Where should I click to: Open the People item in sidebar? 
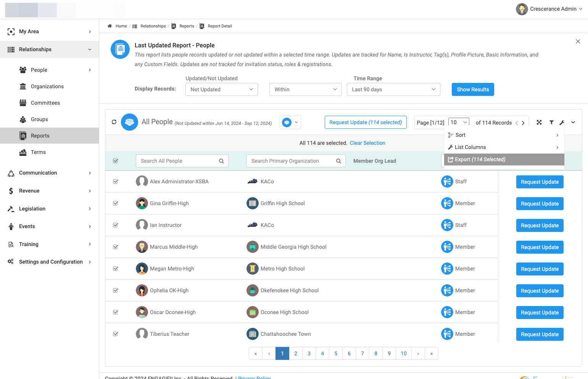[x=50, y=70]
